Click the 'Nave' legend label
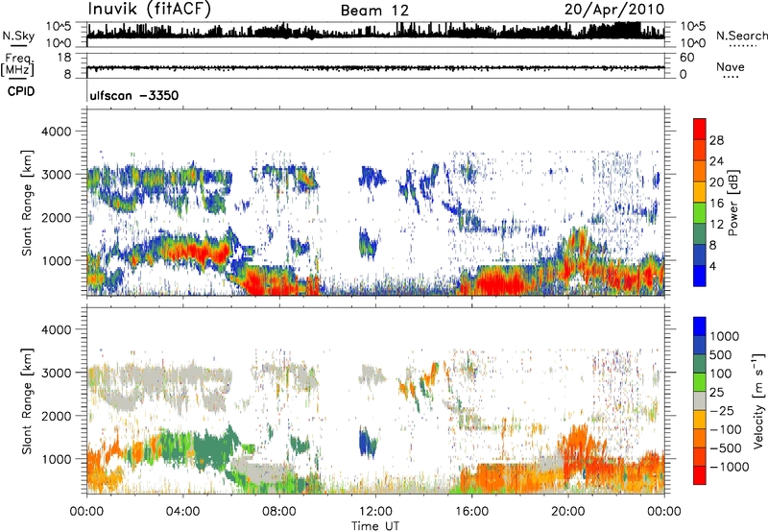Screen dimensions: 768x532 click(x=731, y=66)
